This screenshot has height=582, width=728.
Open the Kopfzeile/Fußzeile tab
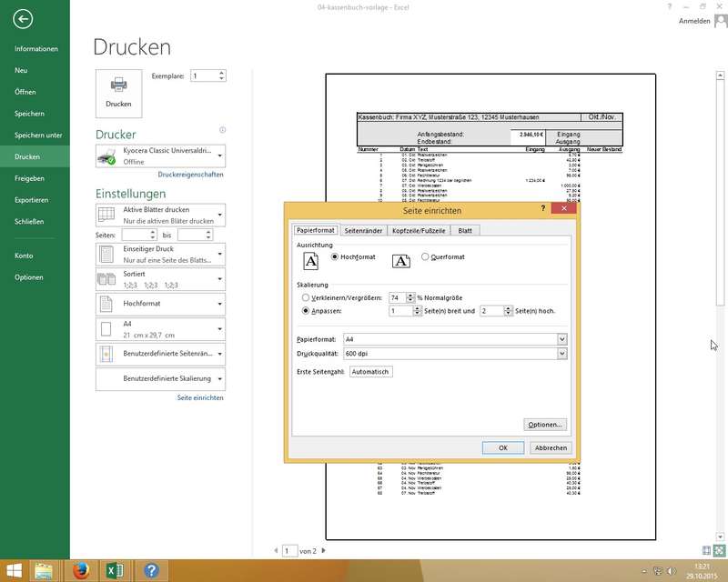[x=419, y=230]
